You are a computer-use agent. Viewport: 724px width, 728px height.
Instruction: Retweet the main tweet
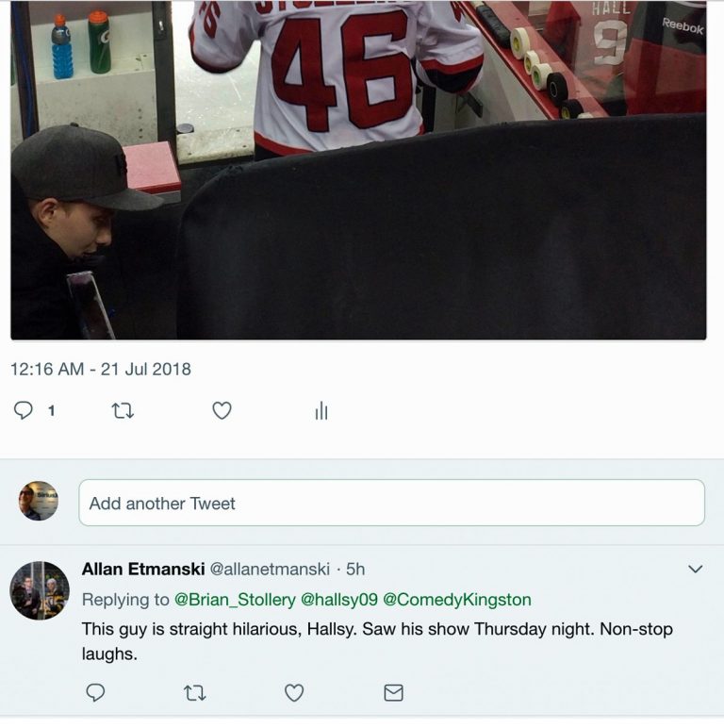[123, 410]
